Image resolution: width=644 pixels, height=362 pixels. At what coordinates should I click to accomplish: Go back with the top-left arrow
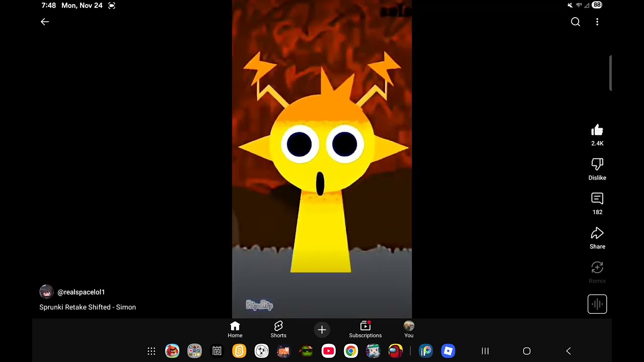[45, 22]
